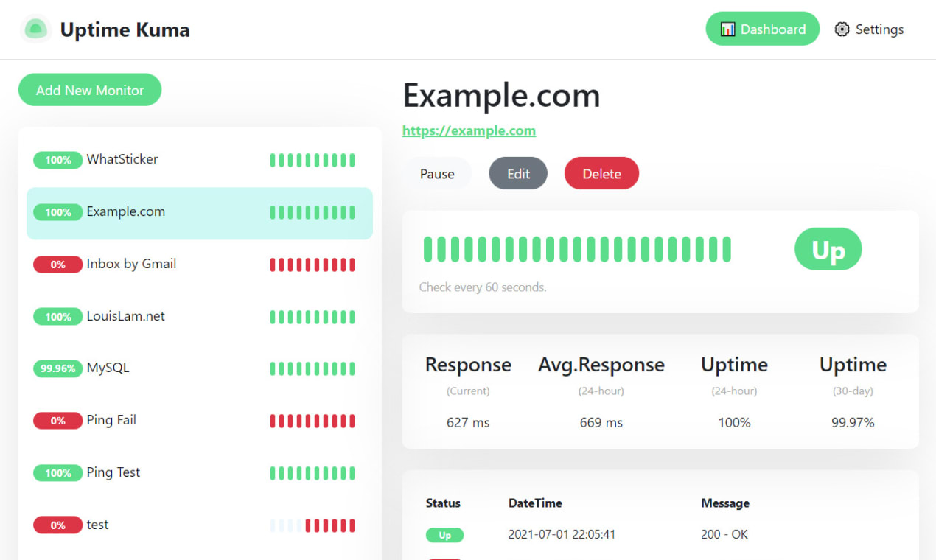Click the Uptime Kuma logo icon
Screen dimensions: 936x560
pos(35,29)
